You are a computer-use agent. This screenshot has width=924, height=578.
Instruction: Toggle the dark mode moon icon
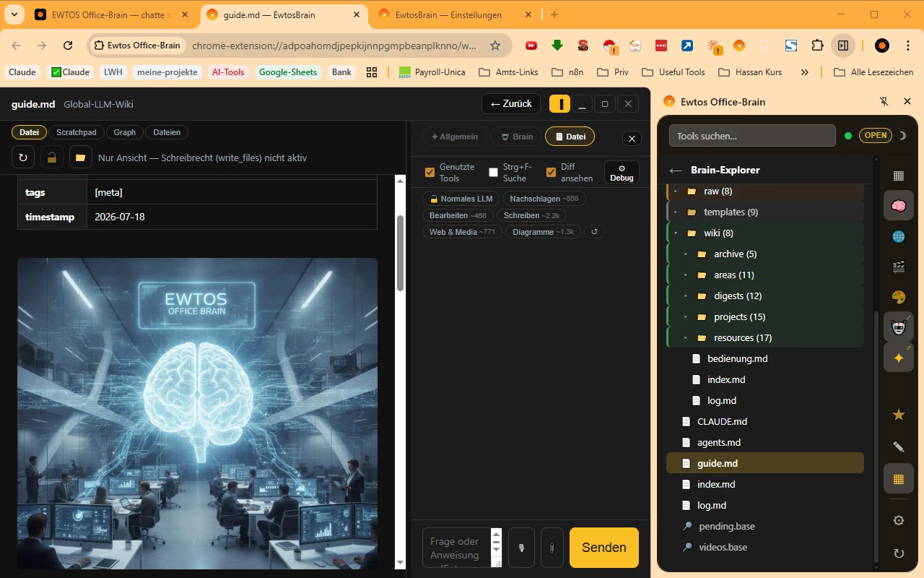[x=902, y=135]
